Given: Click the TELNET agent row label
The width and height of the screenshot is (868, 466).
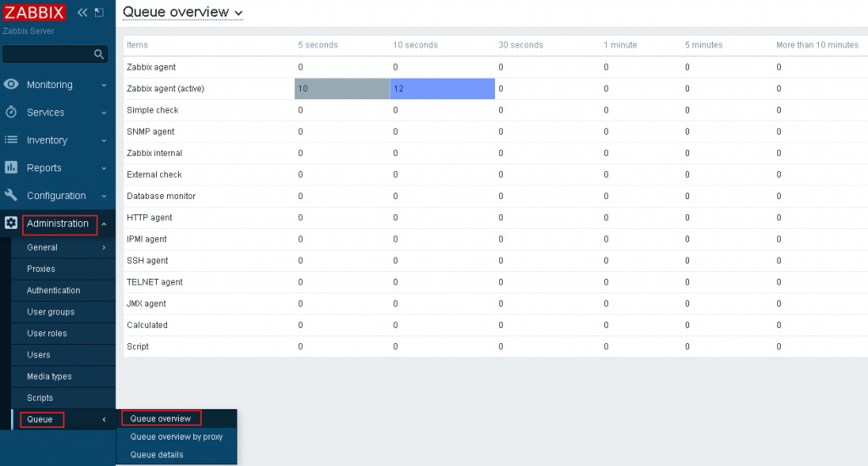Looking at the screenshot, I should (x=154, y=282).
